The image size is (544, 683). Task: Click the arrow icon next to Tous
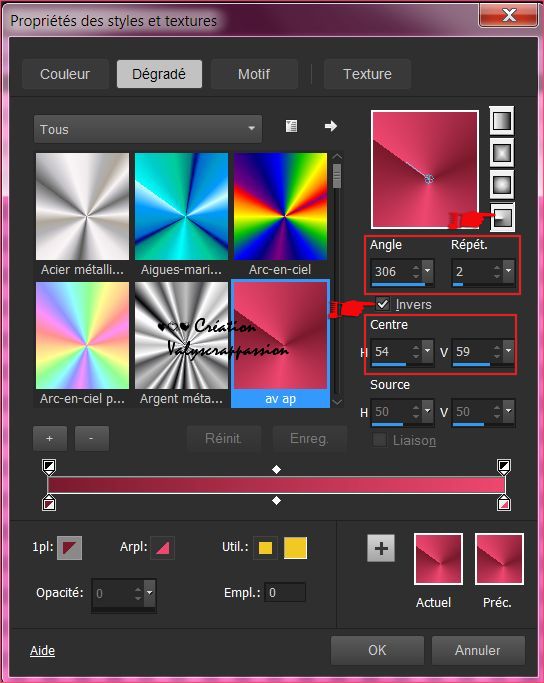[x=331, y=126]
